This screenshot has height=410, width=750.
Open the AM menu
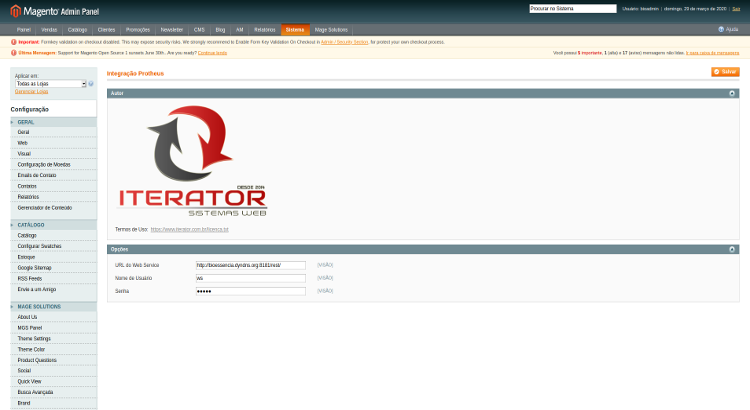240,30
